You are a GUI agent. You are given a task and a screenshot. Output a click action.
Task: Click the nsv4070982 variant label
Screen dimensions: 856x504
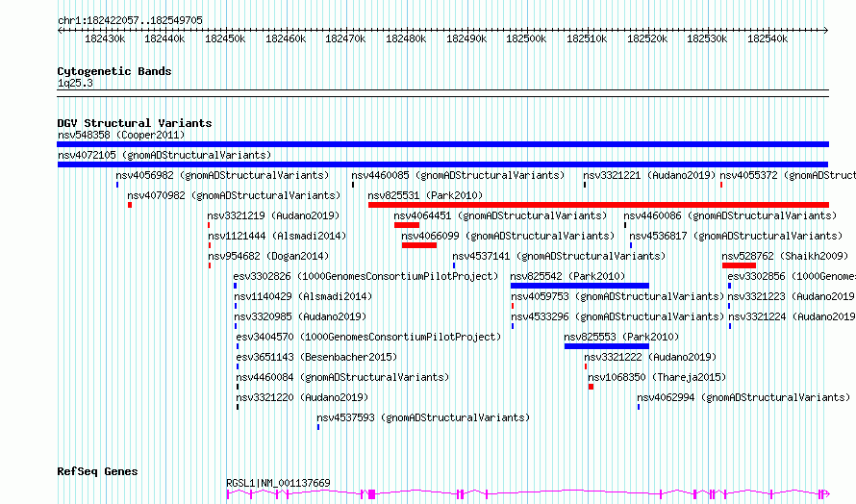click(x=234, y=195)
